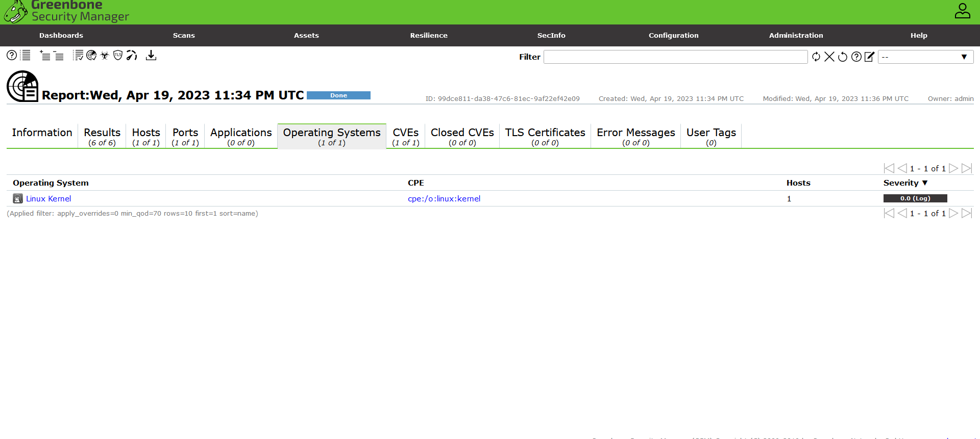980x439 pixels.
Task: Open the help icon in the report toolbar
Action: point(11,55)
